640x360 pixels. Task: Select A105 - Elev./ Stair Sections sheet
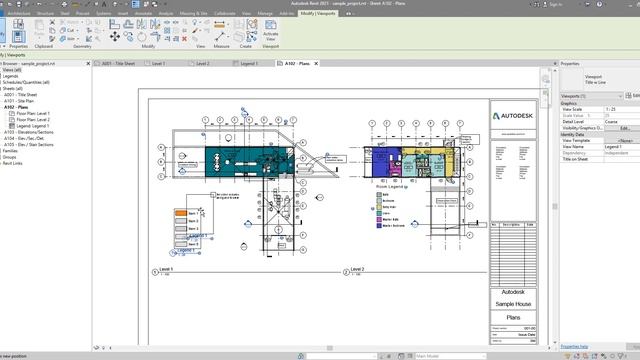point(29,144)
